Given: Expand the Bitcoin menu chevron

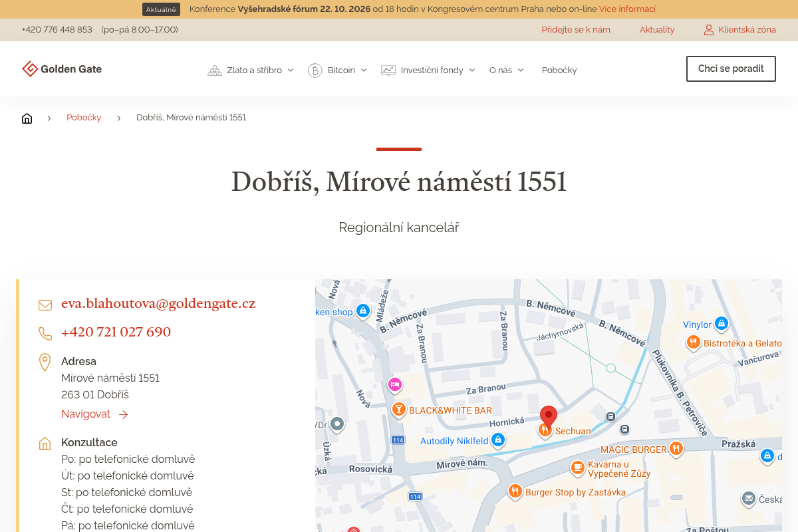Looking at the screenshot, I should coord(364,70).
